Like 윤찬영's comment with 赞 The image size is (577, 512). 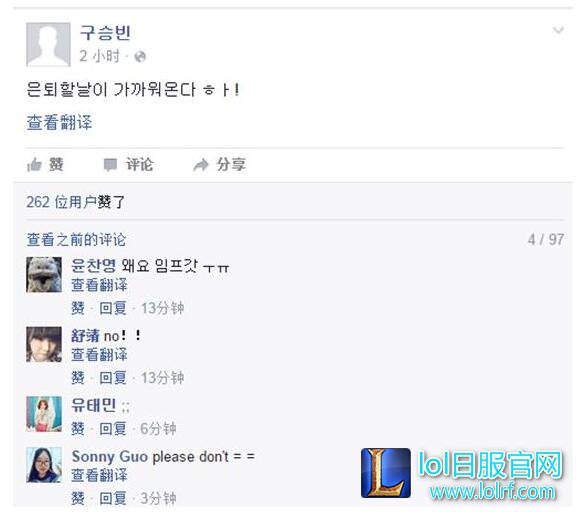point(78,308)
